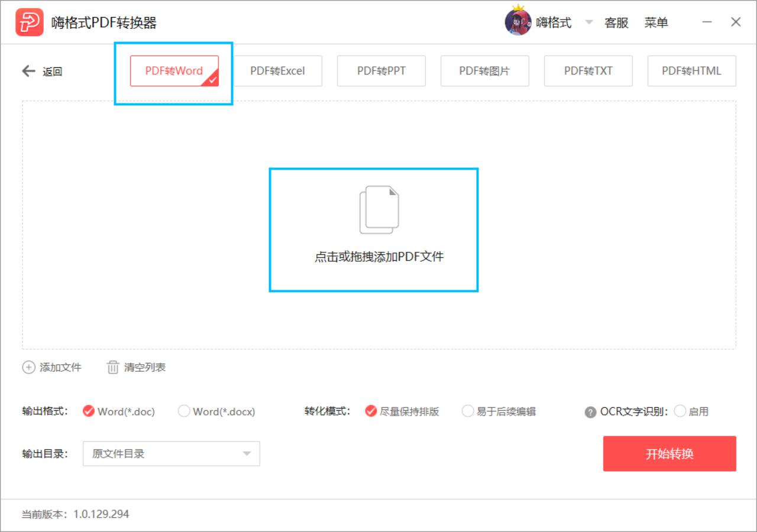Switch to PDF转PPT tab
The height and width of the screenshot is (532, 757).
(381, 71)
